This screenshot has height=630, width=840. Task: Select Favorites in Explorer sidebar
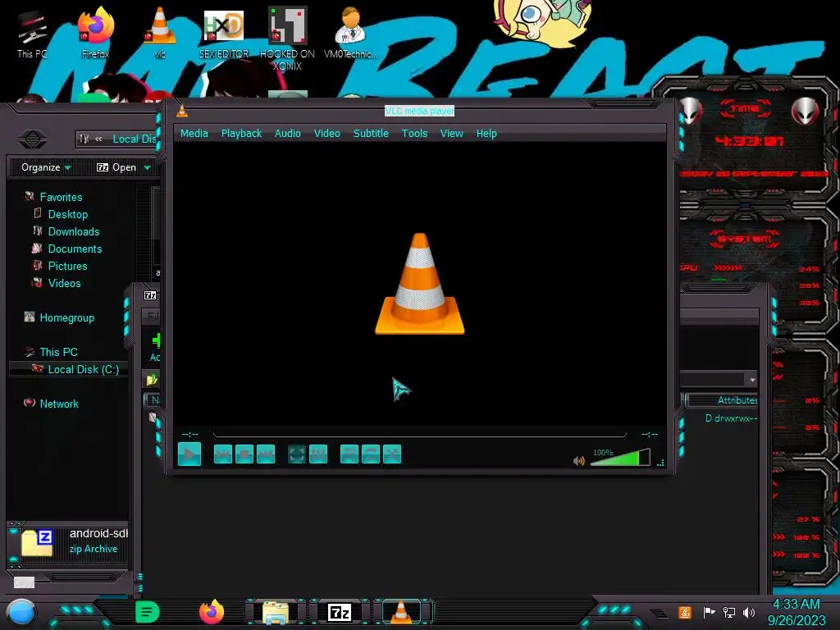pyautogui.click(x=61, y=197)
